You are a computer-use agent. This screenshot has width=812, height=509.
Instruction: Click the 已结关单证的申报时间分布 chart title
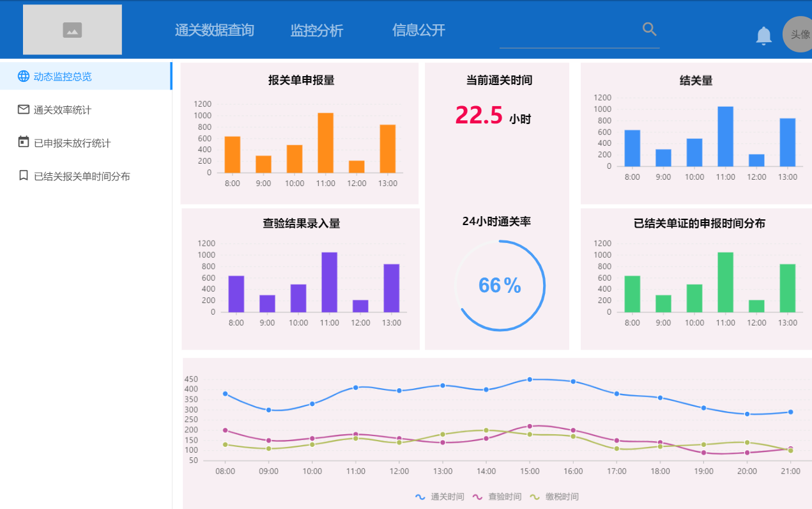[x=700, y=223]
